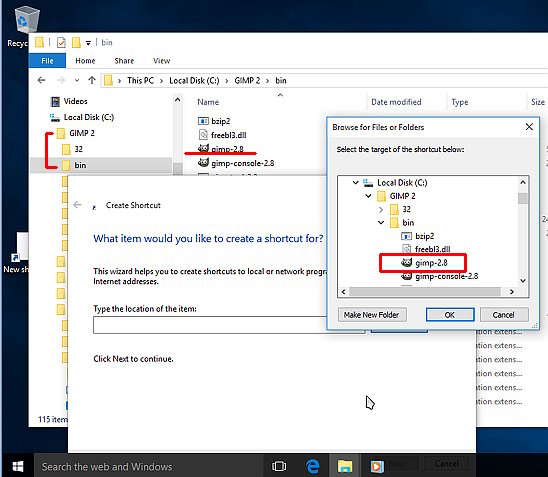
Task: Open File Explorer from the taskbar
Action: (x=345, y=466)
